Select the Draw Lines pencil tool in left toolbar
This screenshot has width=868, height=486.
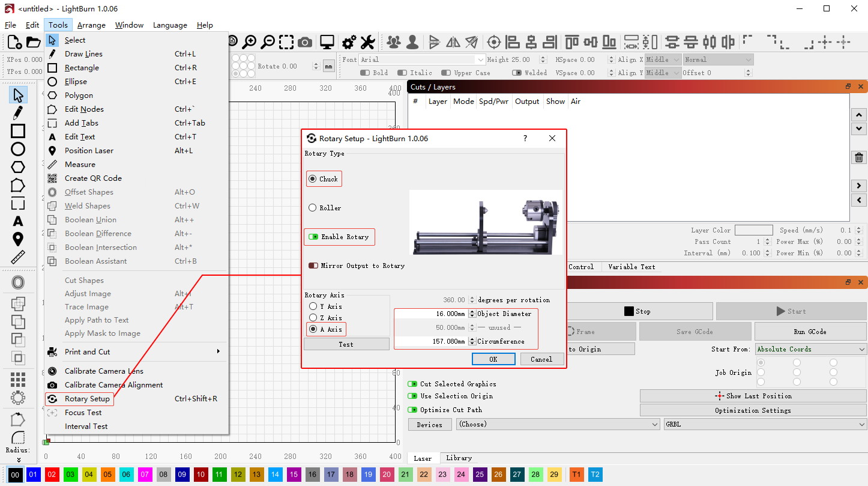point(18,113)
